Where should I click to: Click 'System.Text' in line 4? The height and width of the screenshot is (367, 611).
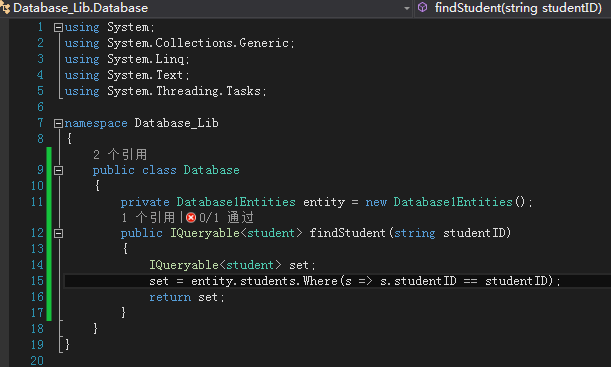tap(145, 75)
